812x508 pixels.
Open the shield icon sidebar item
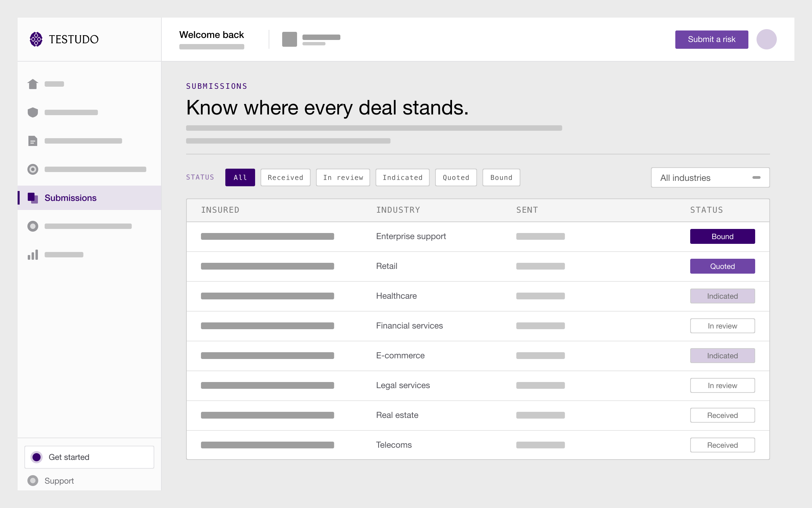pyautogui.click(x=33, y=112)
